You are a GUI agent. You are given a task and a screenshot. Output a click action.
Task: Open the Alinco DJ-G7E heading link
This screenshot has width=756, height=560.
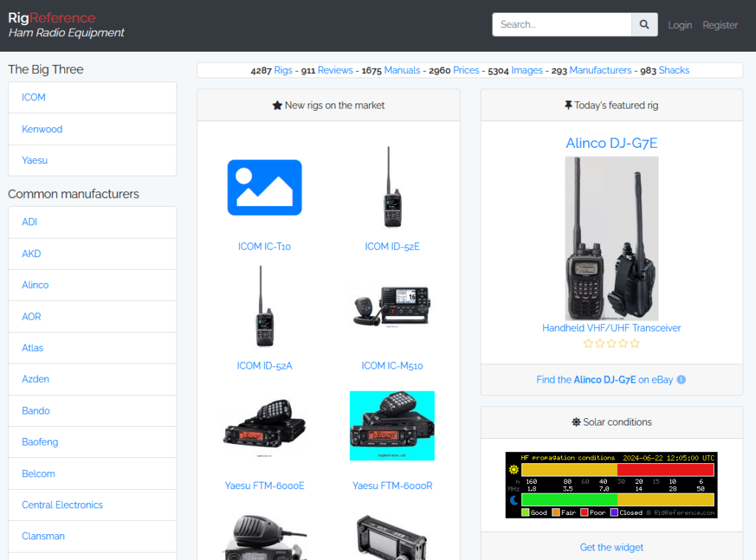click(611, 143)
